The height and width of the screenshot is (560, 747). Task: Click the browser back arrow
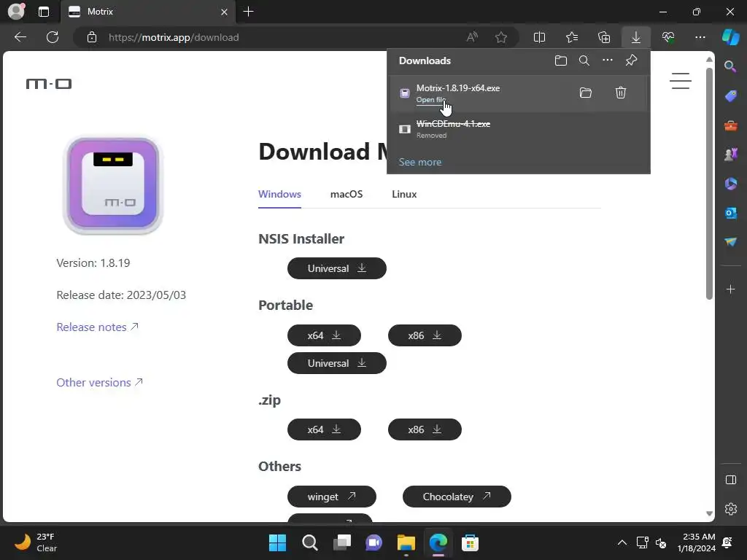(20, 37)
